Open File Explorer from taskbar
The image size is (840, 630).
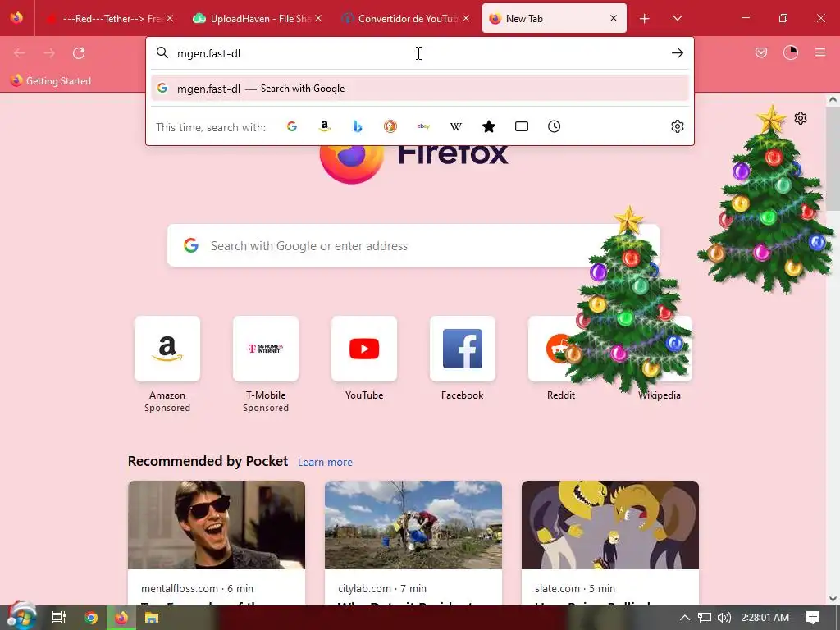pos(152,618)
